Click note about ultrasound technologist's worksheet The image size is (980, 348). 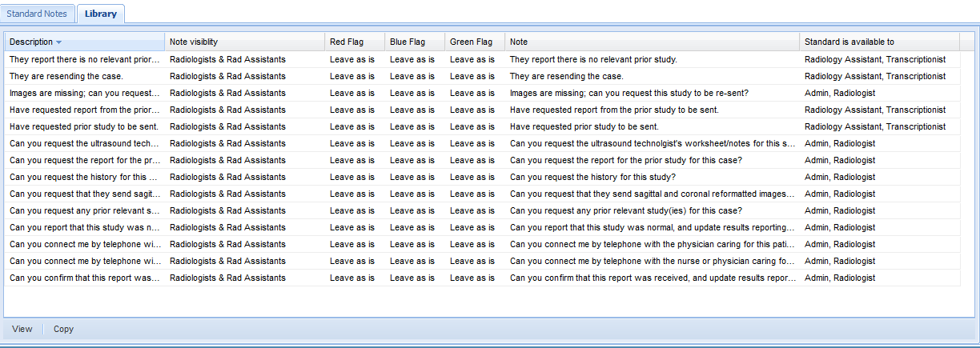(x=652, y=143)
